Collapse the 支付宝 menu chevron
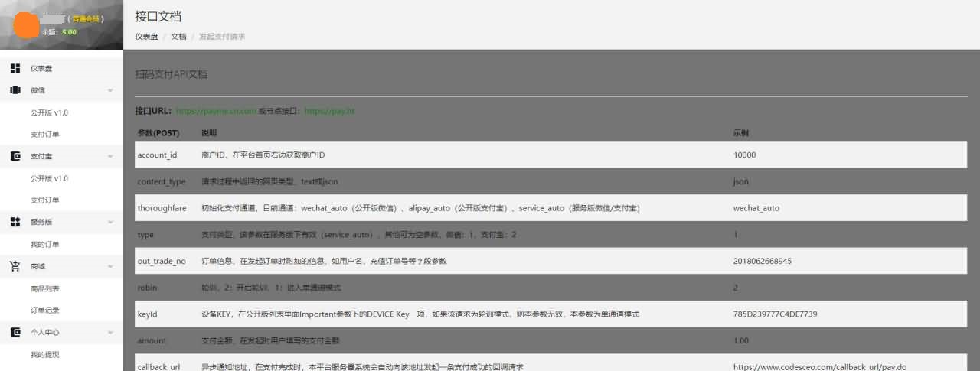This screenshot has width=980, height=371. [110, 156]
